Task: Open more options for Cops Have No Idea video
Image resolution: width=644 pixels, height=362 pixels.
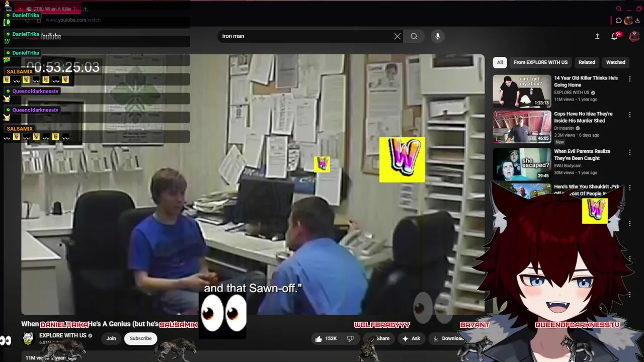Action: tap(629, 115)
